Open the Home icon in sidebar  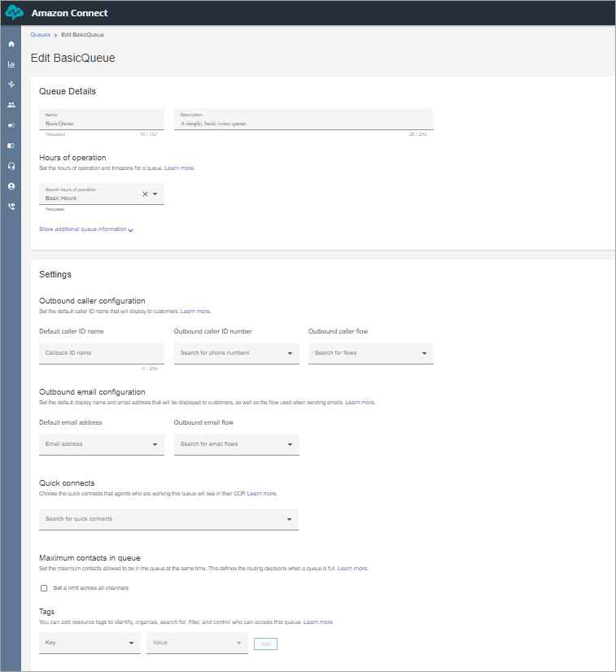[11, 44]
